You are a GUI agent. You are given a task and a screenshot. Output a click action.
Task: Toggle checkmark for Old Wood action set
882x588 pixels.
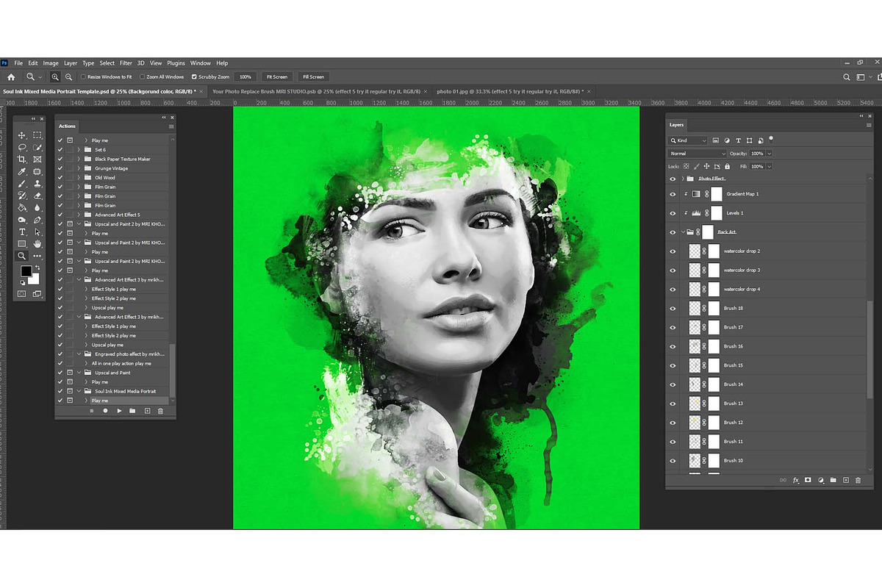pyautogui.click(x=60, y=177)
